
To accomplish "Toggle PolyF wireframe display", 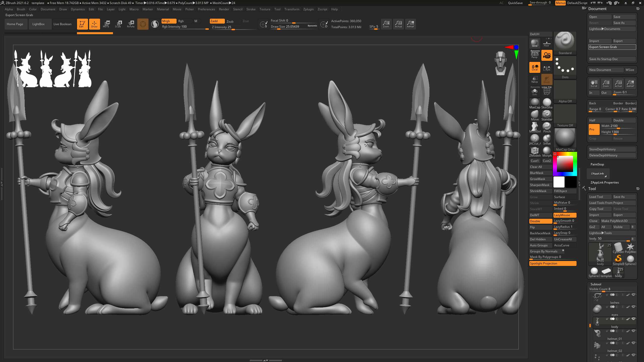I will click(x=547, y=91).
